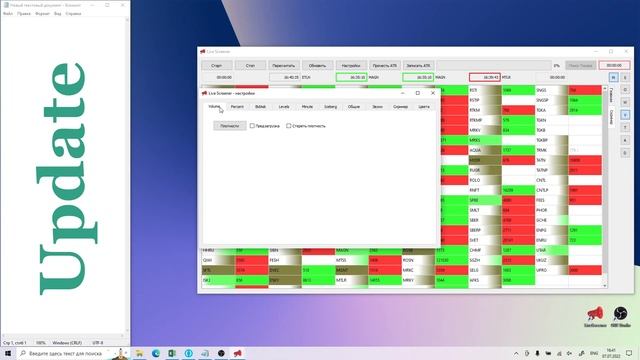
Task: Select the SNGS ticker cell
Action: pos(551,90)
